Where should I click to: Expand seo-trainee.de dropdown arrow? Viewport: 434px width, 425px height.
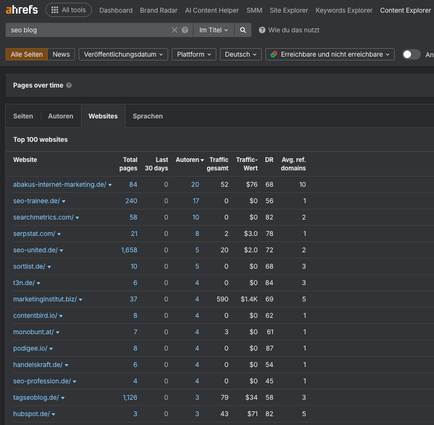click(x=64, y=201)
